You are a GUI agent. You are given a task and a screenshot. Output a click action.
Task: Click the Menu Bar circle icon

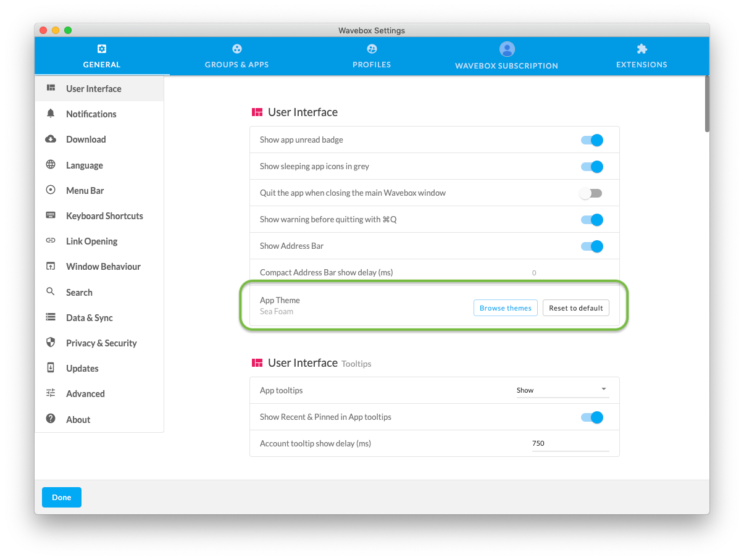point(51,190)
